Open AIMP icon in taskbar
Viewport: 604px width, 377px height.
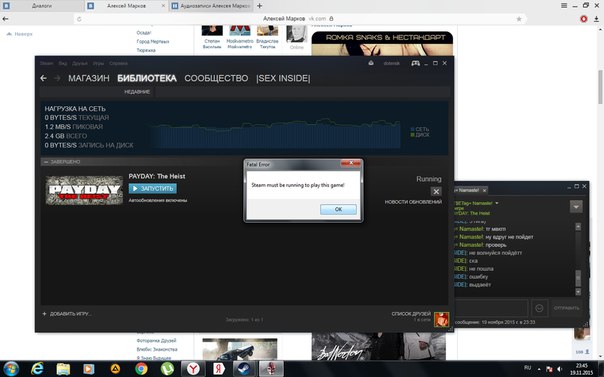tap(115, 369)
